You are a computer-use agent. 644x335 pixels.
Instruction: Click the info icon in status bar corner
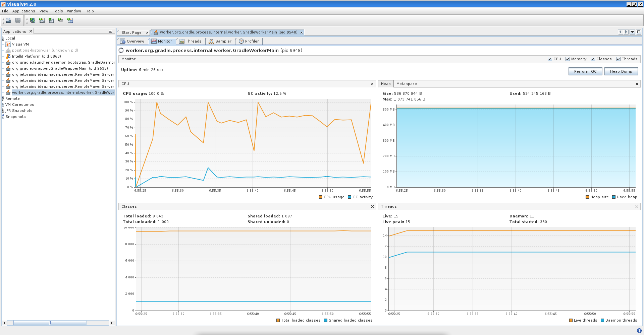pos(639,331)
